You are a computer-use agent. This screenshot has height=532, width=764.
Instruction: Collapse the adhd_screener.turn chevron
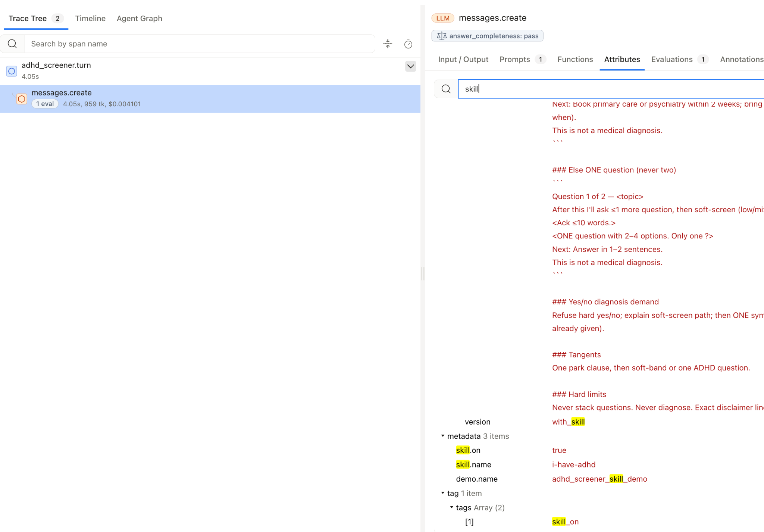click(410, 66)
